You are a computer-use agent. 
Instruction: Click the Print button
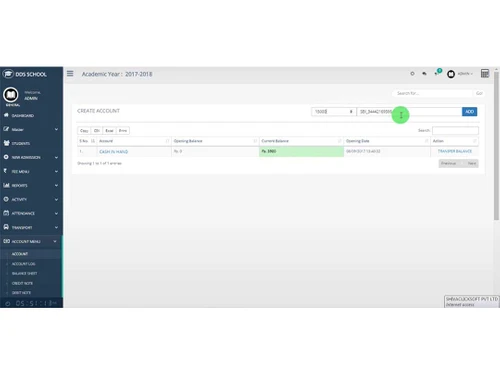pyautogui.click(x=123, y=131)
